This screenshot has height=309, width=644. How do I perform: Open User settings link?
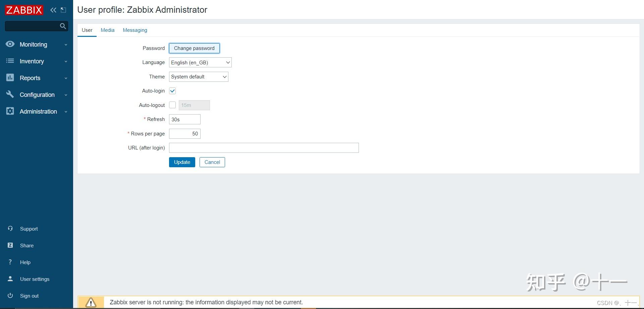click(x=35, y=279)
